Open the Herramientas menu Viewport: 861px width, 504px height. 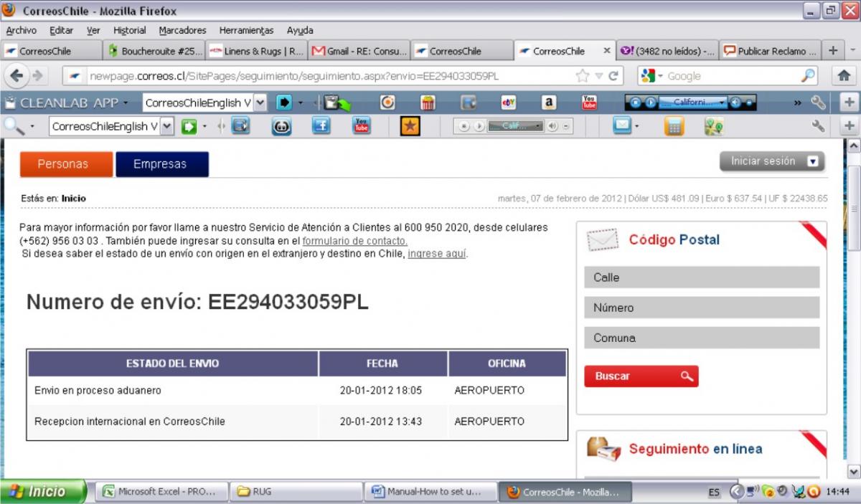(x=246, y=30)
